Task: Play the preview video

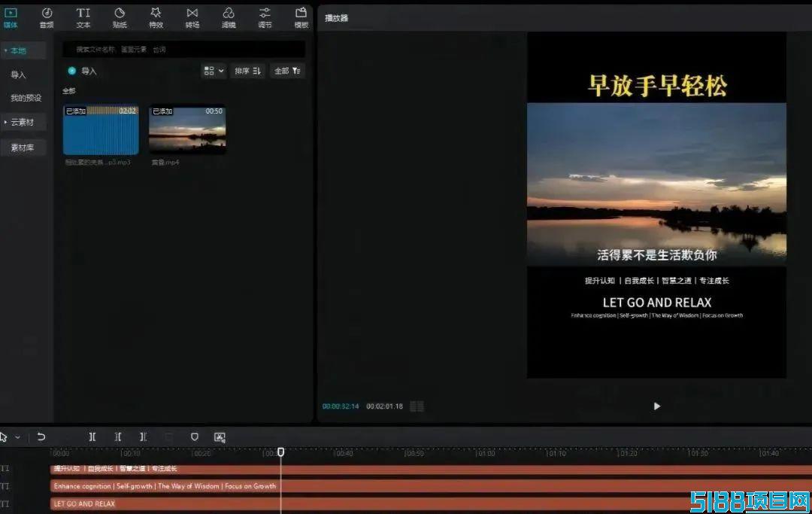Action: (656, 406)
